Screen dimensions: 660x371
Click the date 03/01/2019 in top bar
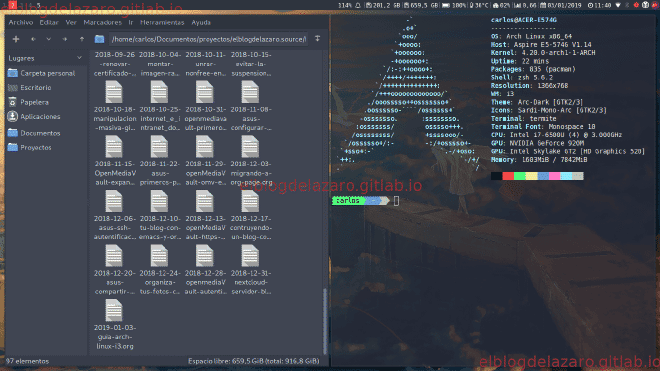pos(561,5)
